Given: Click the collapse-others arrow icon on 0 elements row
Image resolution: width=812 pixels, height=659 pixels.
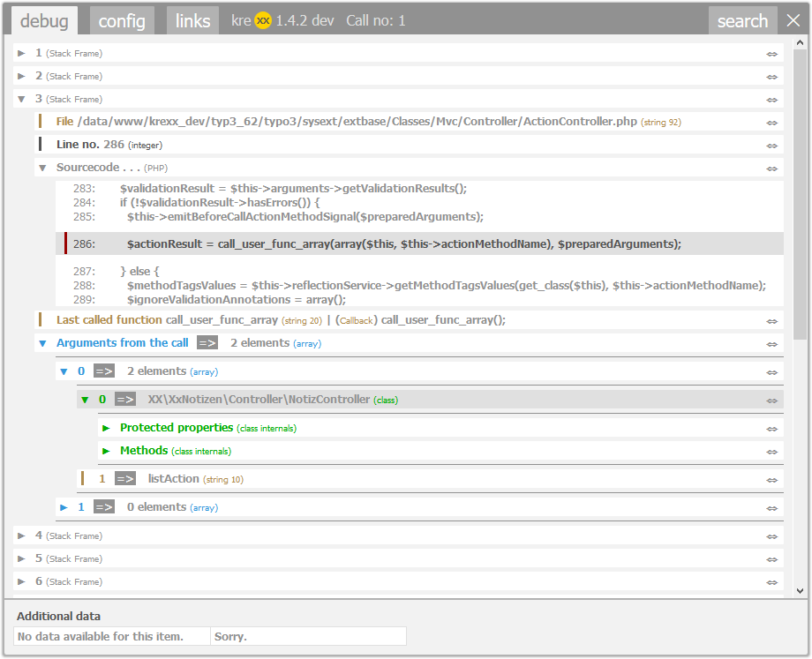Looking at the screenshot, I should [772, 508].
